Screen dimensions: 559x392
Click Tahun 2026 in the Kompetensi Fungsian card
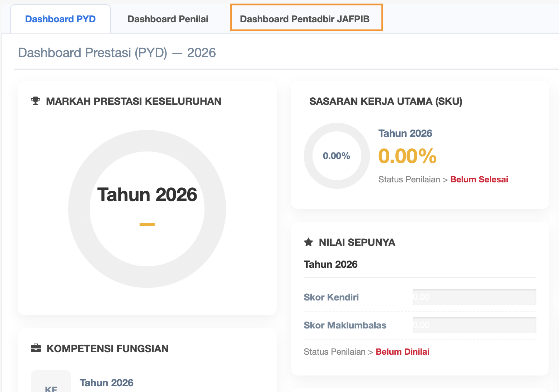click(x=107, y=383)
